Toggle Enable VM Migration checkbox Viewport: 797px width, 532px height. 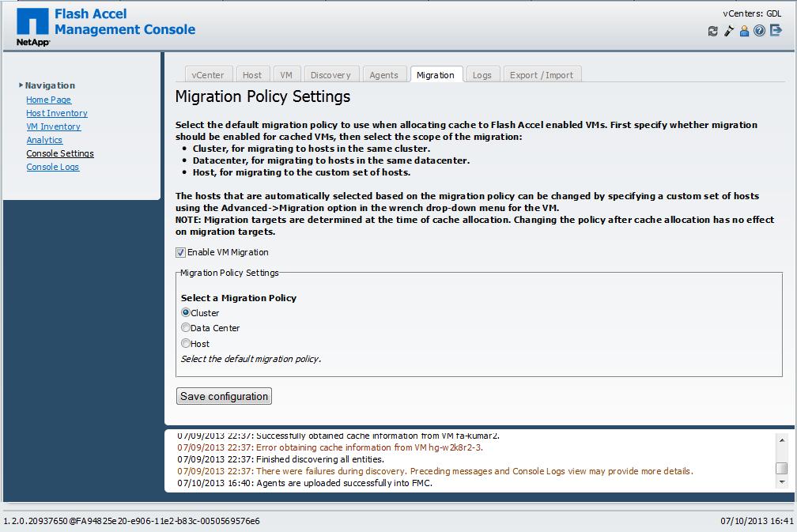coord(180,252)
